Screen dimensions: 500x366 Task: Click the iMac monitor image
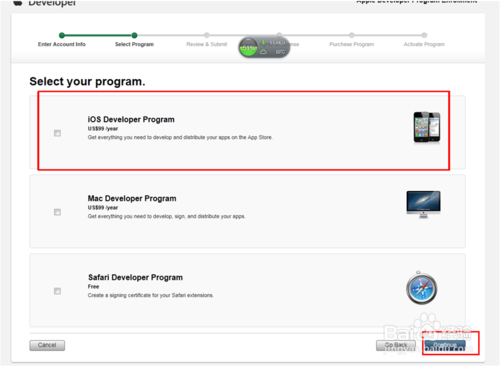pyautogui.click(x=423, y=204)
